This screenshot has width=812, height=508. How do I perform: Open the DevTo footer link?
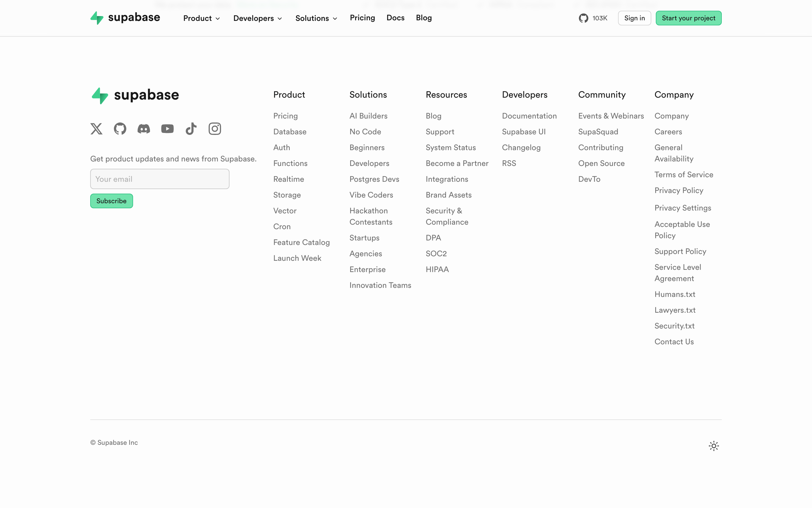click(x=589, y=179)
